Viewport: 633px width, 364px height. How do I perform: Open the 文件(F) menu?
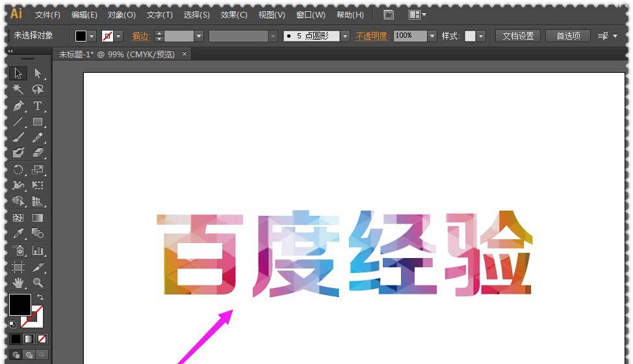coord(47,15)
